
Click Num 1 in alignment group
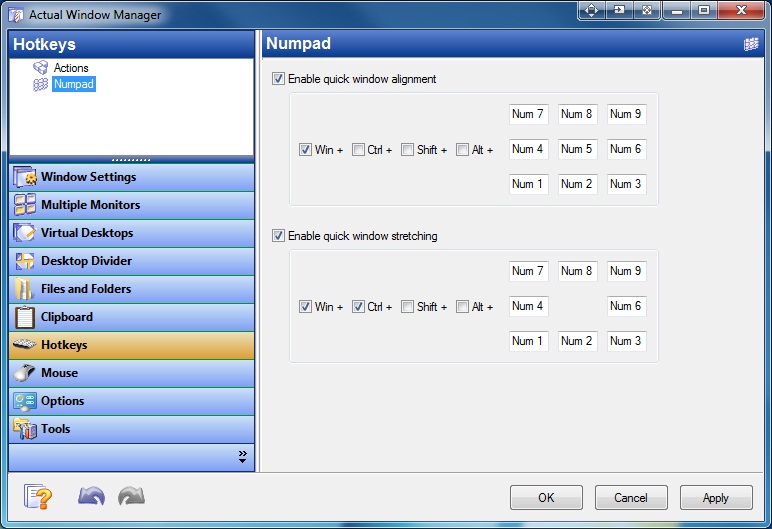coord(528,184)
